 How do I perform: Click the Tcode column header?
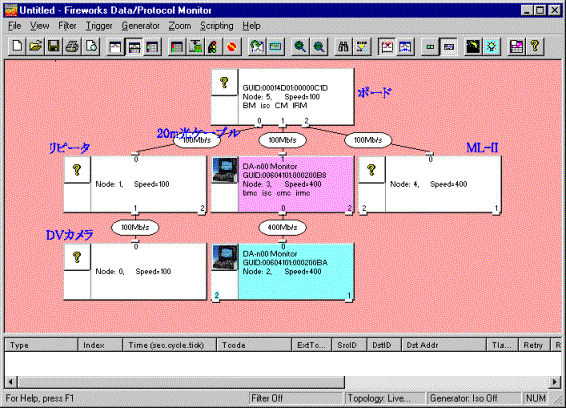tap(254, 345)
